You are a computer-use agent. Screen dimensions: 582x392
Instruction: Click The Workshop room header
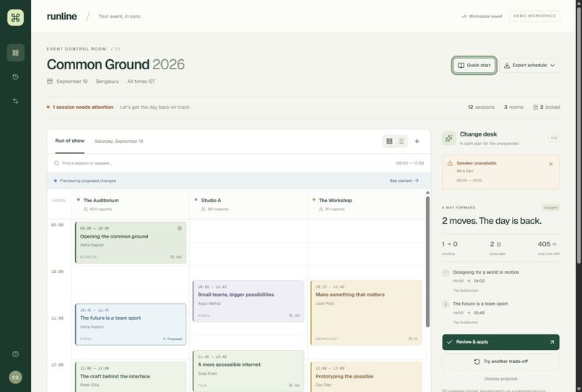pos(366,204)
